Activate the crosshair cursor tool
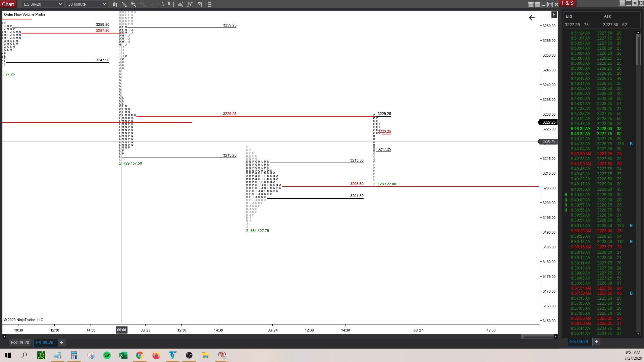Viewport: 644px width, 362px height. (x=152, y=4)
